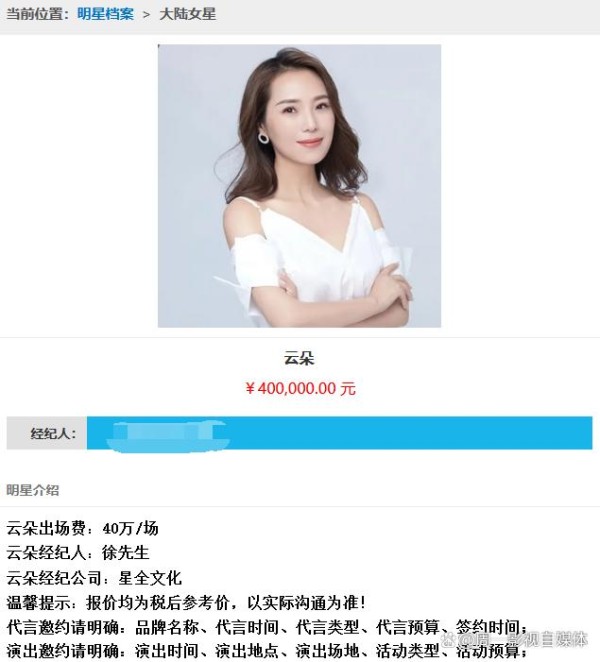600x662 pixels.
Task: Click the 云朵出场费 40万/场 line
Action: pyautogui.click(x=82, y=528)
